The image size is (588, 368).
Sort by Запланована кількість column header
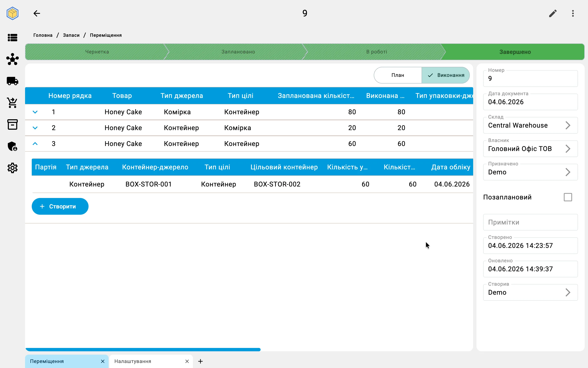[x=316, y=96]
